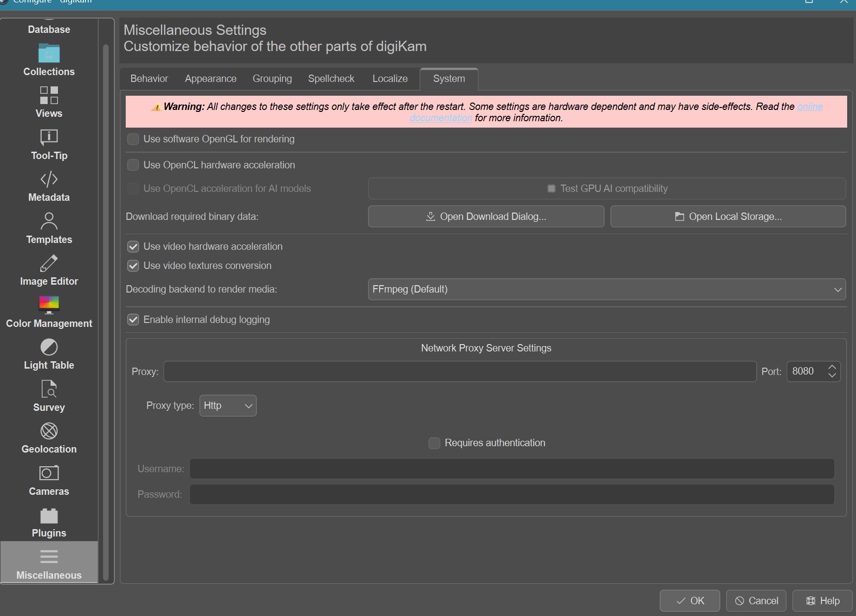Disable internal debug logging checkbox
The width and height of the screenshot is (856, 616).
[133, 320]
